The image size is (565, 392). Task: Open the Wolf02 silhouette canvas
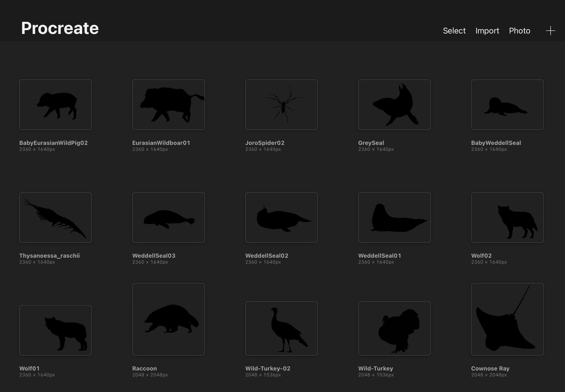(507, 218)
